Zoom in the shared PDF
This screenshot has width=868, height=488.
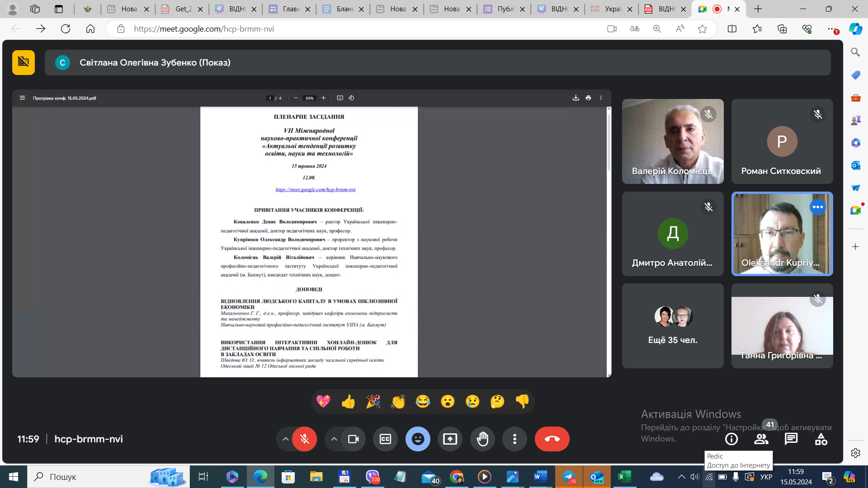tap(323, 98)
